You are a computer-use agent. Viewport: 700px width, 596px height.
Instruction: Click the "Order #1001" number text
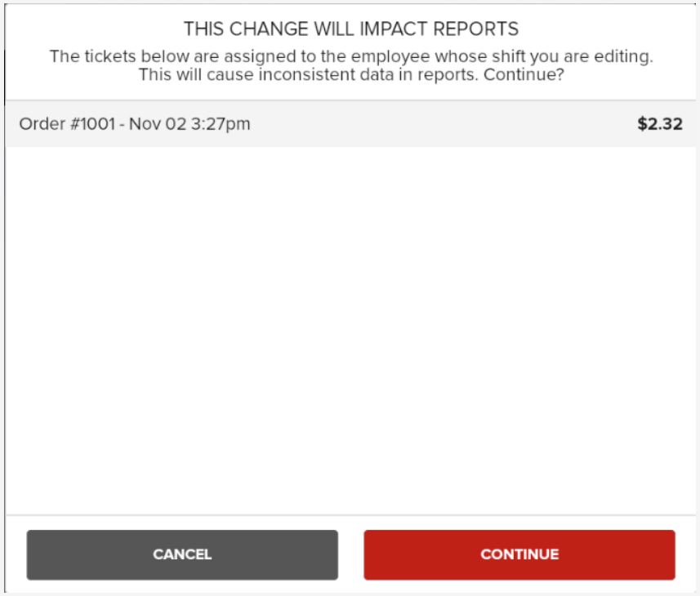tap(69, 125)
